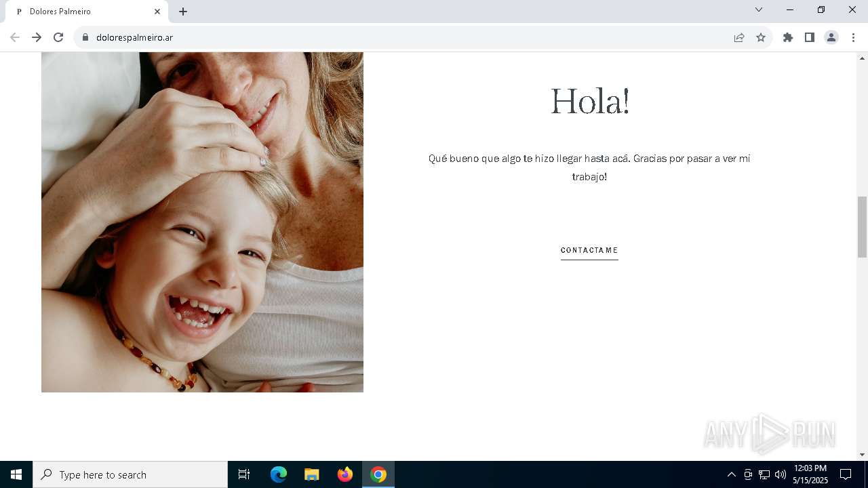Go back to the previous page

click(15, 37)
